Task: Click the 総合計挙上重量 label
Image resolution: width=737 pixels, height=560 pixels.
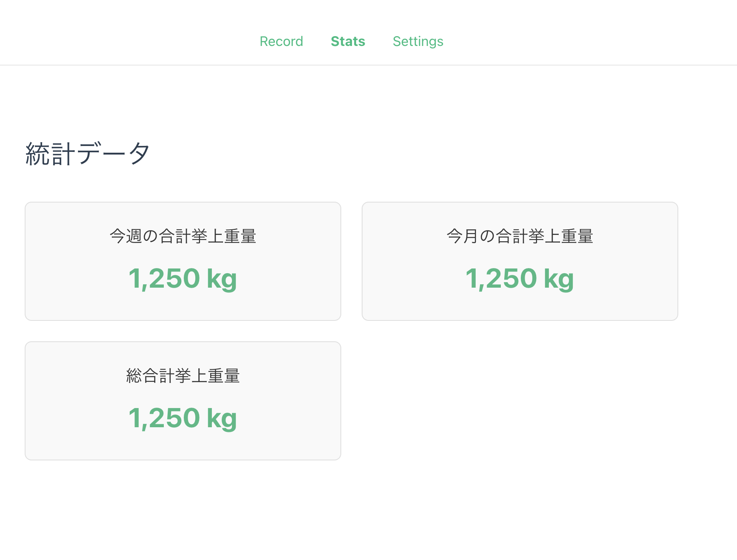Action: [183, 376]
